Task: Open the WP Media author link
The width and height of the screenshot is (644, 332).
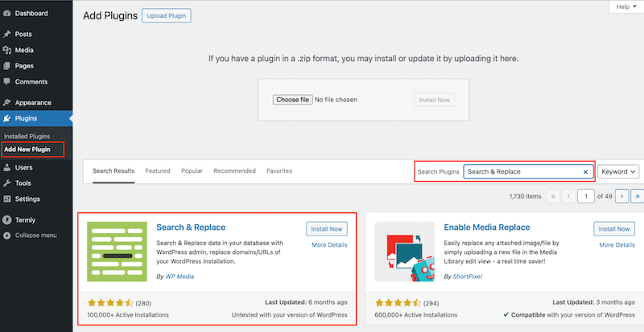Action: pyautogui.click(x=180, y=277)
